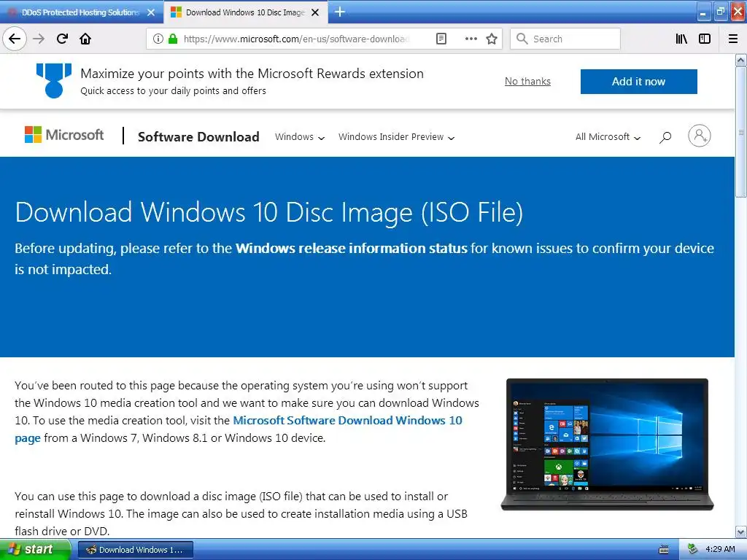Click the green secure padlock icon

click(x=173, y=39)
